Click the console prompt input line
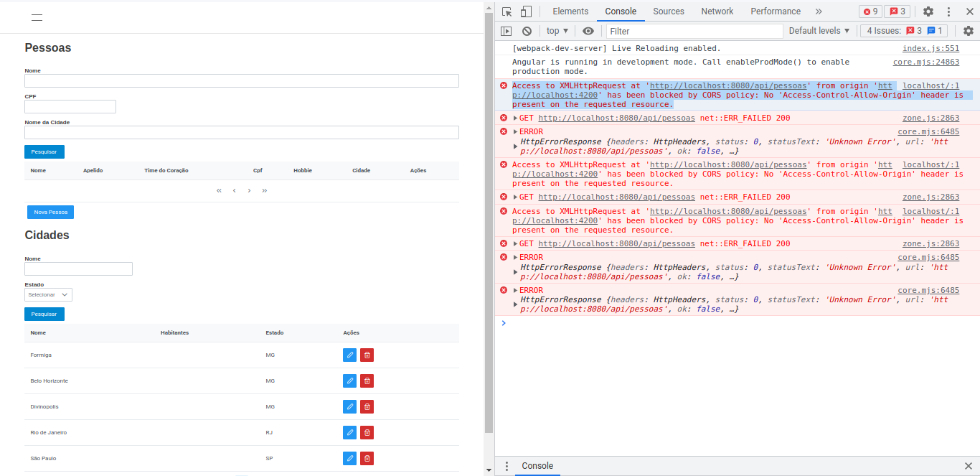This screenshot has width=980, height=476. coord(739,323)
